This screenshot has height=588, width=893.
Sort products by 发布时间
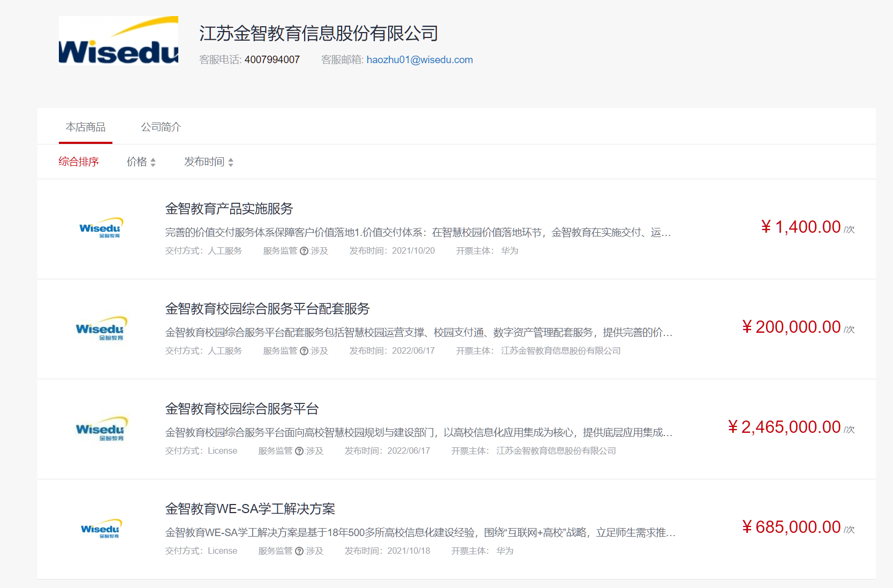tap(209, 162)
